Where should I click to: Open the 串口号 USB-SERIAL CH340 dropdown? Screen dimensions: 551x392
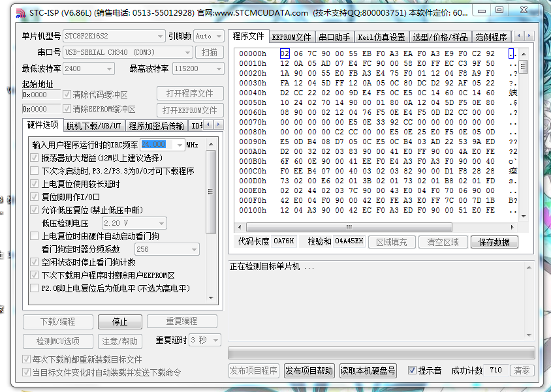pos(188,52)
